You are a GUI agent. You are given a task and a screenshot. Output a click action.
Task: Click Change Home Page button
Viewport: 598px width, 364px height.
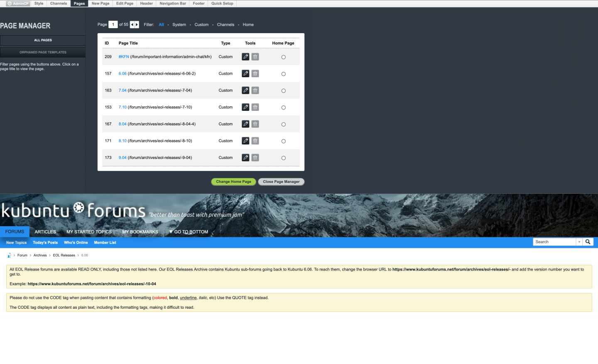(x=233, y=182)
